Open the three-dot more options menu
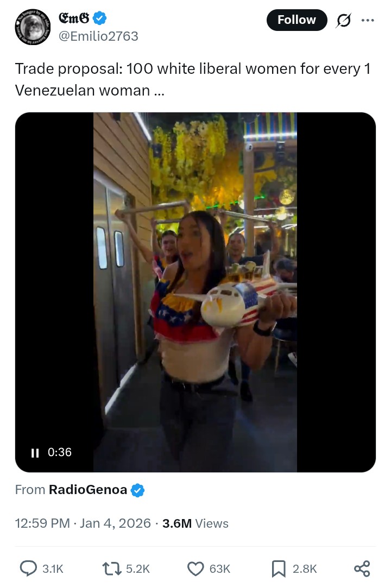This screenshot has width=391, height=588. 367,20
